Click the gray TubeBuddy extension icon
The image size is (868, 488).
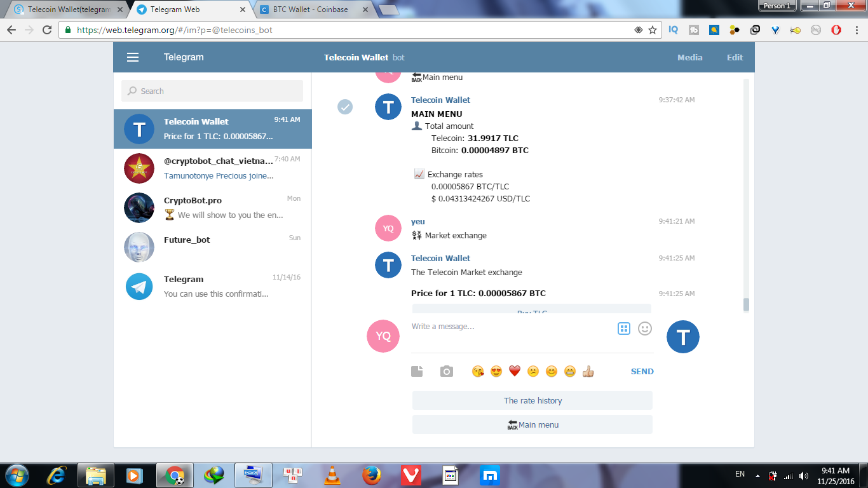694,30
